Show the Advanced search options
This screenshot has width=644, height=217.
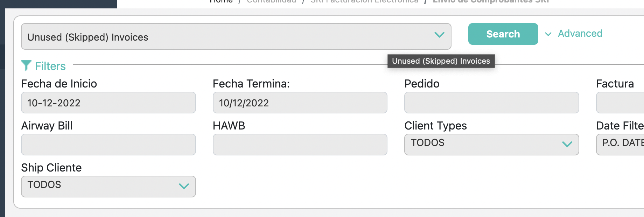click(580, 34)
